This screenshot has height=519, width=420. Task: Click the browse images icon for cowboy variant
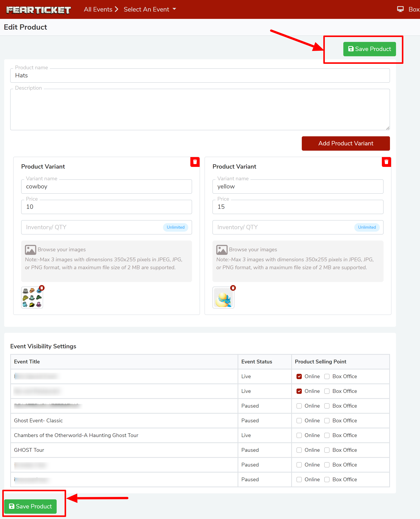30,250
